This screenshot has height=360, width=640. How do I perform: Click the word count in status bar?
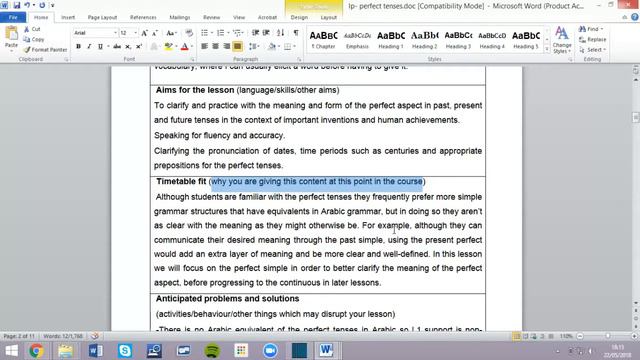(62, 336)
